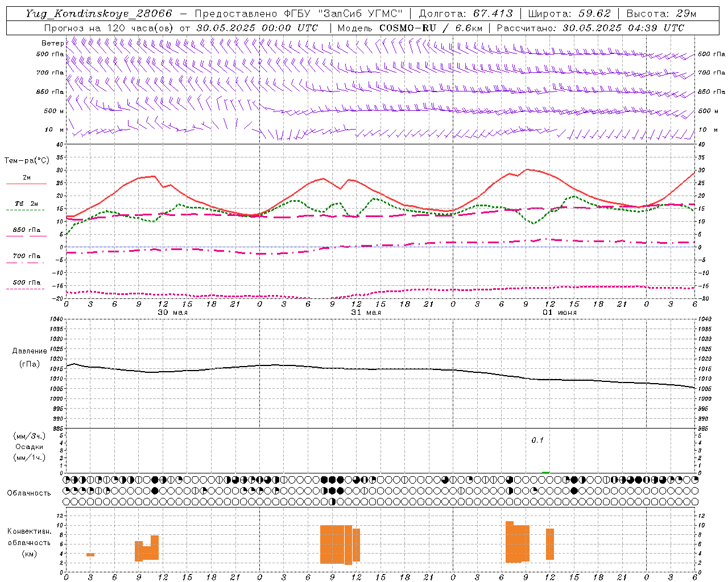Image resolution: width=728 pixels, height=582 pixels.
Task: Click the model label COSMO-RU / 6.6км
Action: (x=431, y=28)
